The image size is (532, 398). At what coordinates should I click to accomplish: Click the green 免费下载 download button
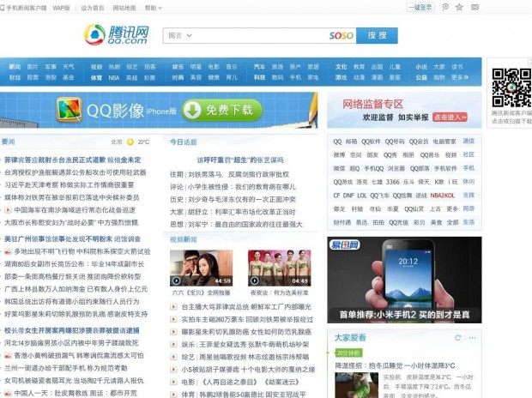coord(222,110)
